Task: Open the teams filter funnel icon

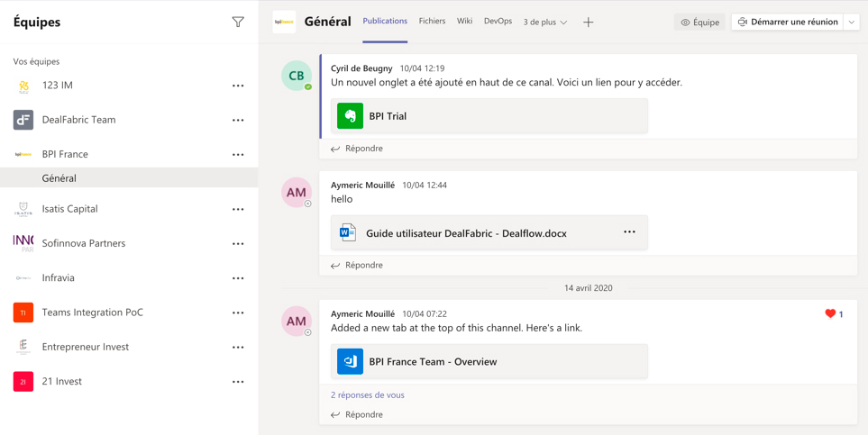Action: (238, 23)
